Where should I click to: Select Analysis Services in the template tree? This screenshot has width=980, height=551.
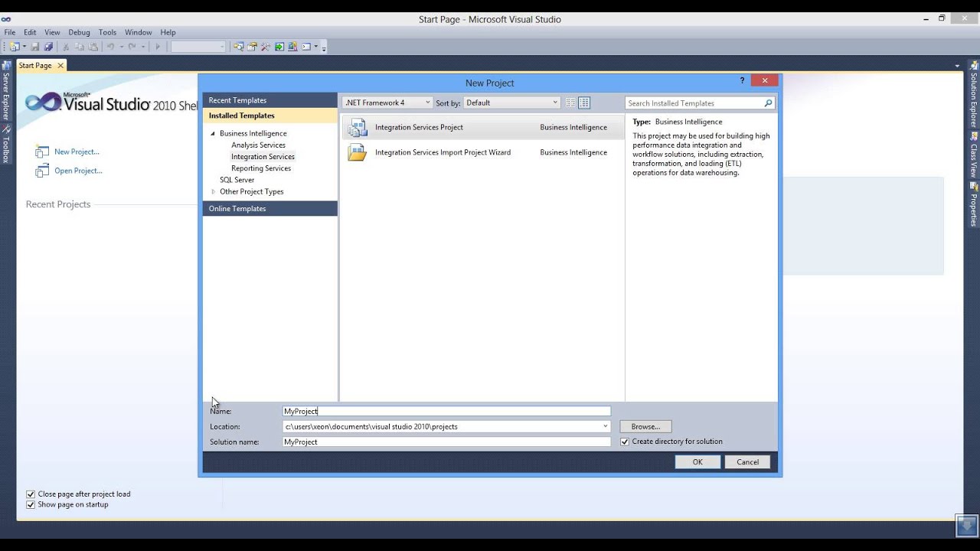pyautogui.click(x=258, y=145)
